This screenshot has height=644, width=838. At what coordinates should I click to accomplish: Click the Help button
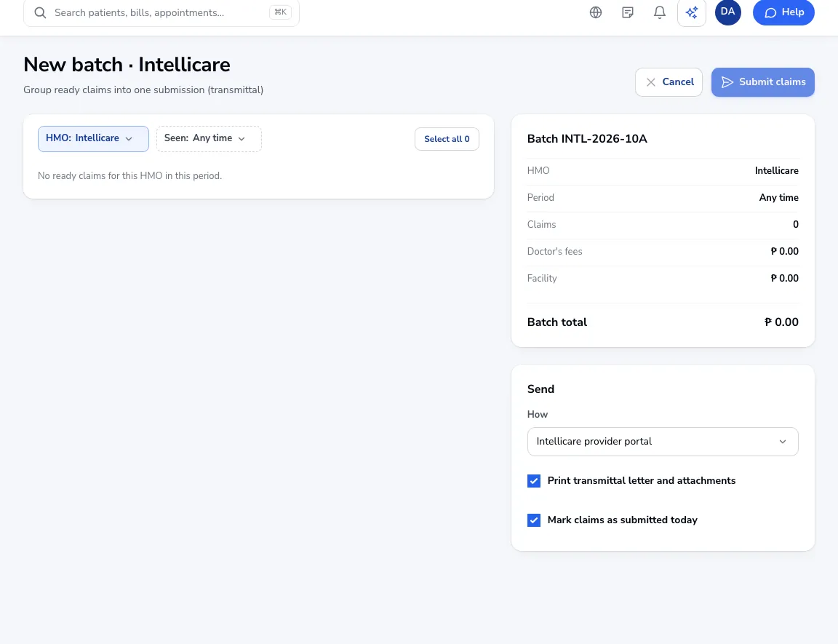(783, 12)
